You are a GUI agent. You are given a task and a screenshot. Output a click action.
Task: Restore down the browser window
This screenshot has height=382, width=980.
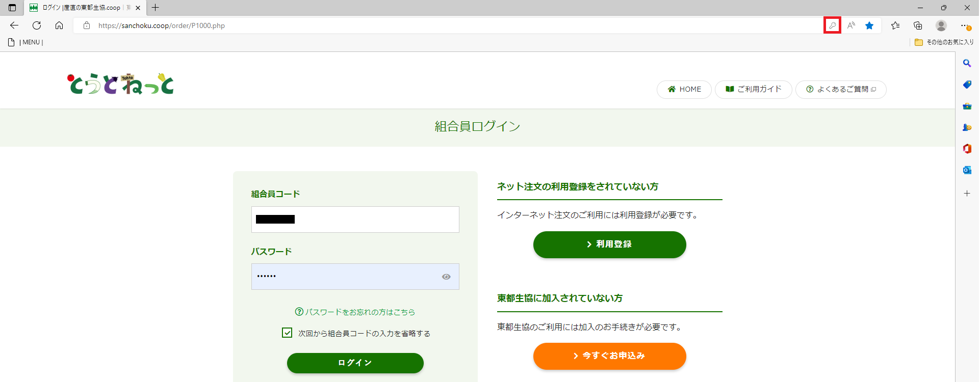[944, 8]
